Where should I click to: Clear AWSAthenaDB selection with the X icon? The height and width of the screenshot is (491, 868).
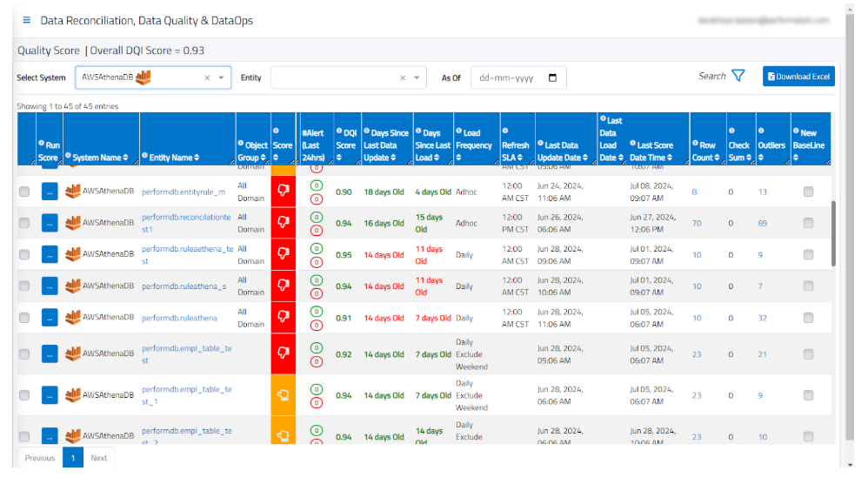(x=207, y=77)
